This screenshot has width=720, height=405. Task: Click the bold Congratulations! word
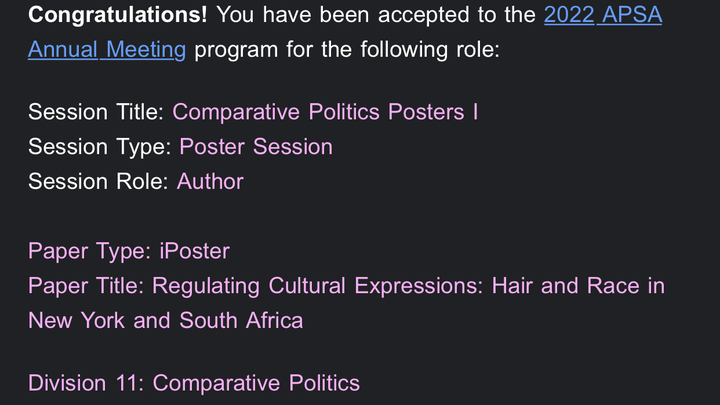(x=118, y=15)
